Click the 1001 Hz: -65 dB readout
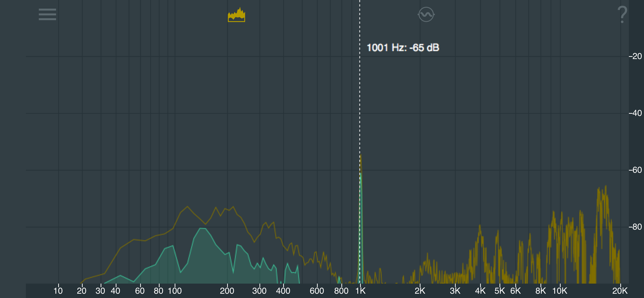This screenshot has width=644, height=298. [x=403, y=48]
